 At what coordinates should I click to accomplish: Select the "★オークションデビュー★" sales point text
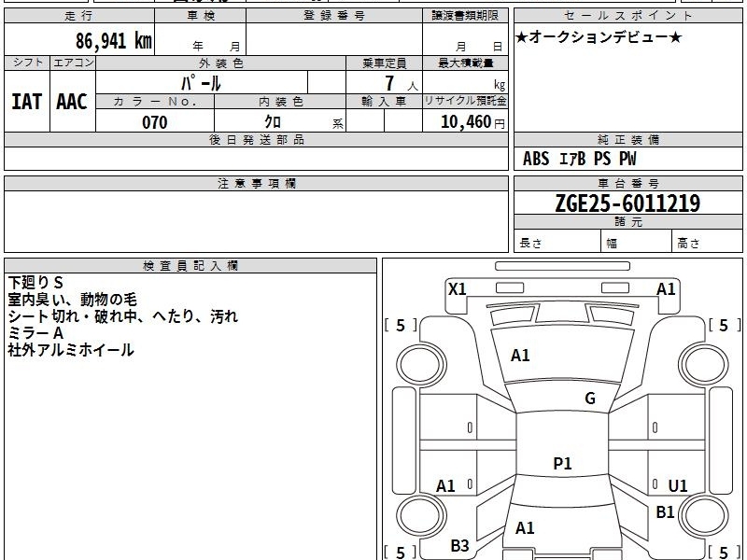[599, 37]
